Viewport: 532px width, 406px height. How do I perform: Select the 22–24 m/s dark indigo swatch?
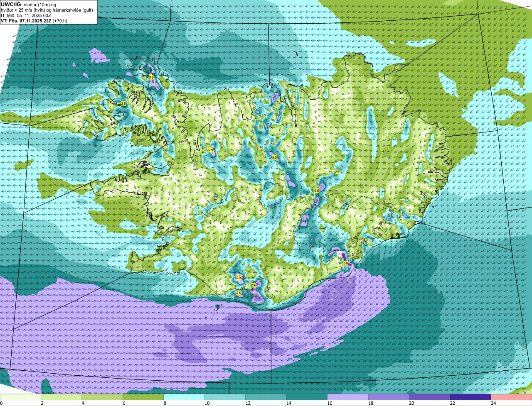pyautogui.click(x=470, y=397)
